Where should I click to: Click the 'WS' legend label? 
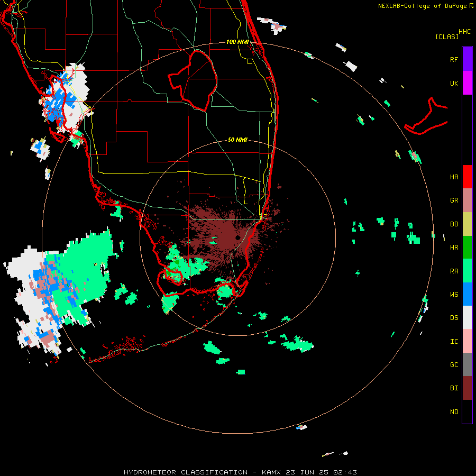(x=454, y=295)
